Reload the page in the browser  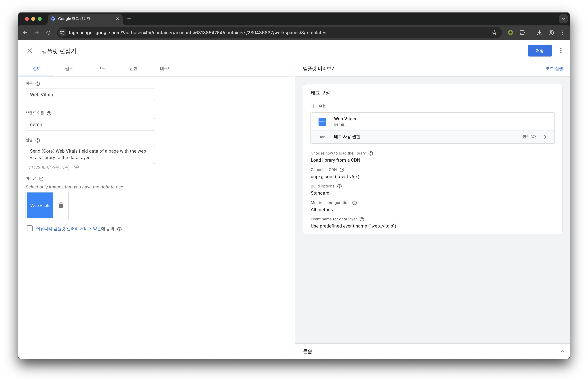pyautogui.click(x=48, y=33)
